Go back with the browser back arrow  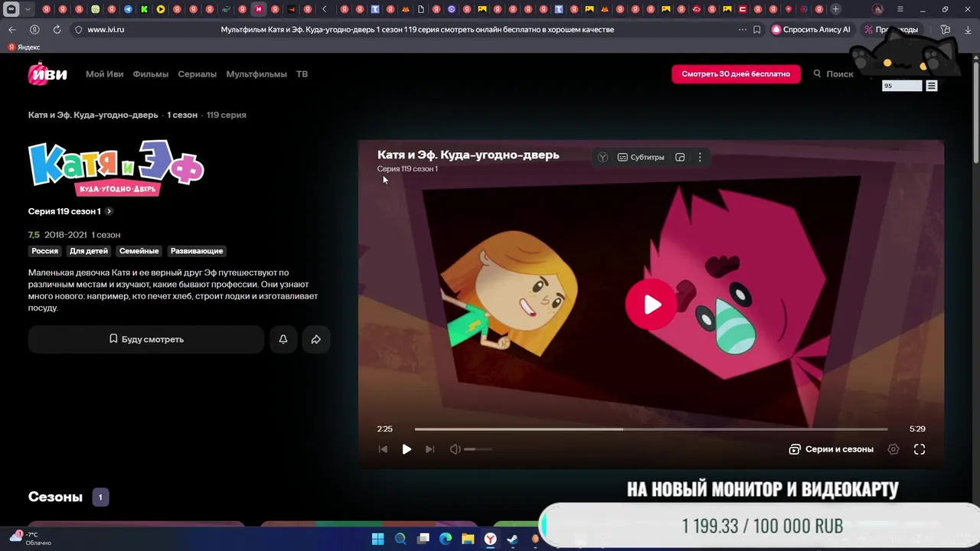(11, 30)
